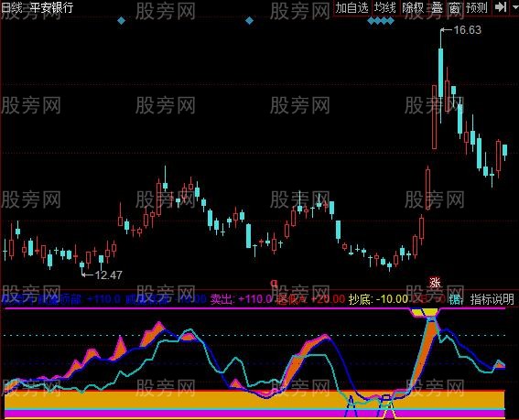Image resolution: width=519 pixels, height=420 pixels.
Task: Click the 平安银行 stock name
Action: (x=51, y=7)
